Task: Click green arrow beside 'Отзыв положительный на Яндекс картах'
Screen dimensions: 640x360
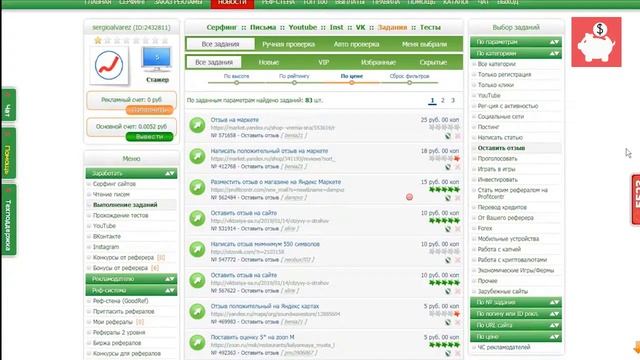Action: (x=197, y=311)
